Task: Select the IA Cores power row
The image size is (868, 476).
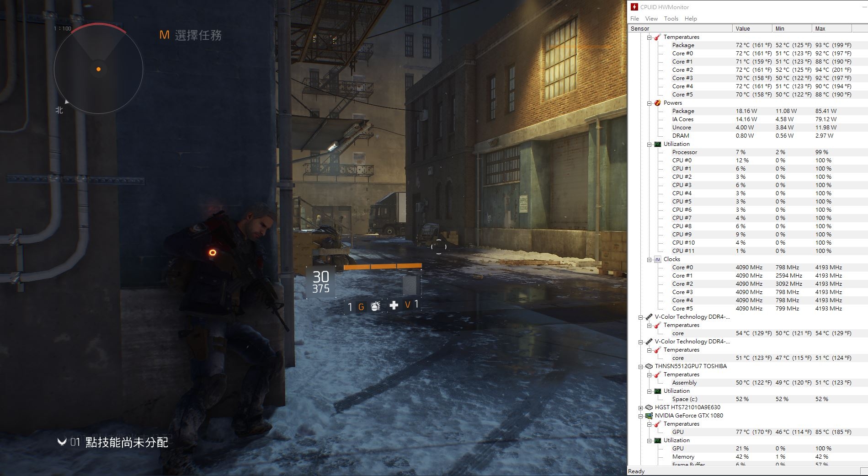Action: [769, 119]
